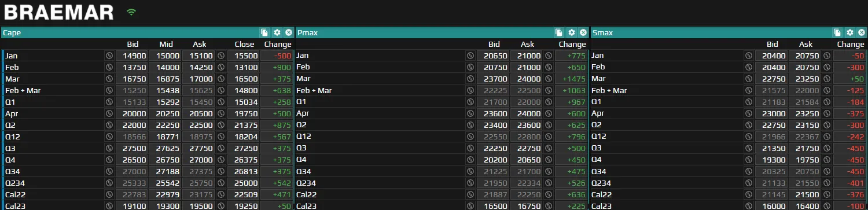Select the Cape Feb bid 13750 cell
868x210 pixels.
pos(132,67)
